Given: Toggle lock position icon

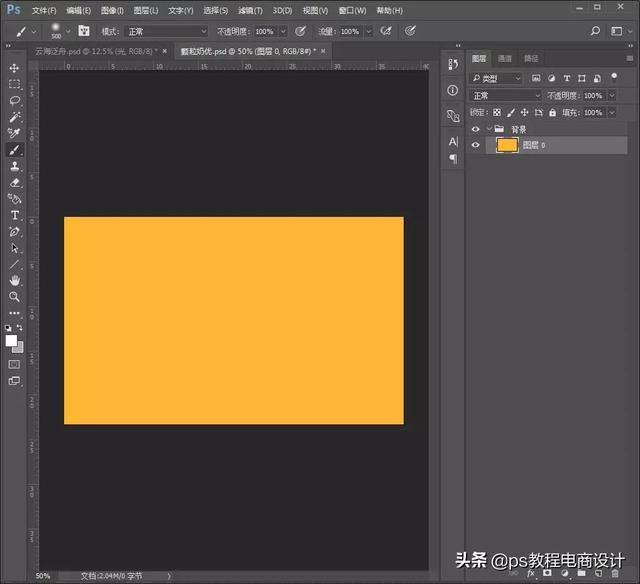Looking at the screenshot, I should (x=524, y=113).
